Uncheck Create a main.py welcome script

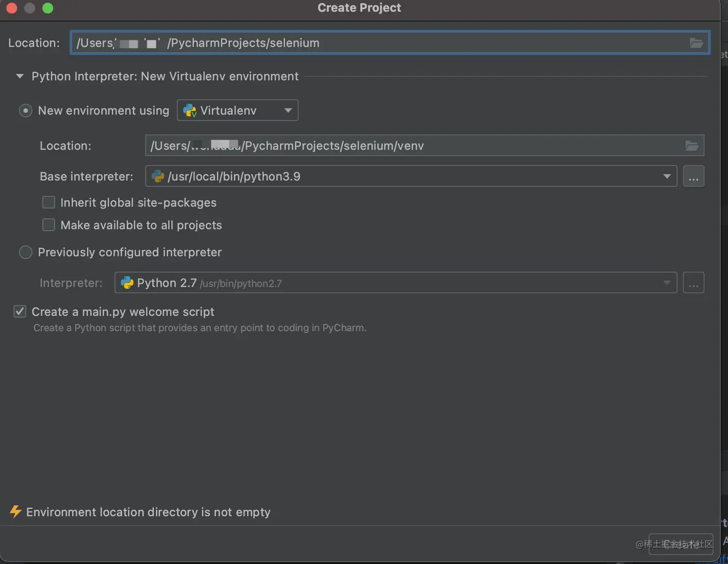click(x=20, y=312)
